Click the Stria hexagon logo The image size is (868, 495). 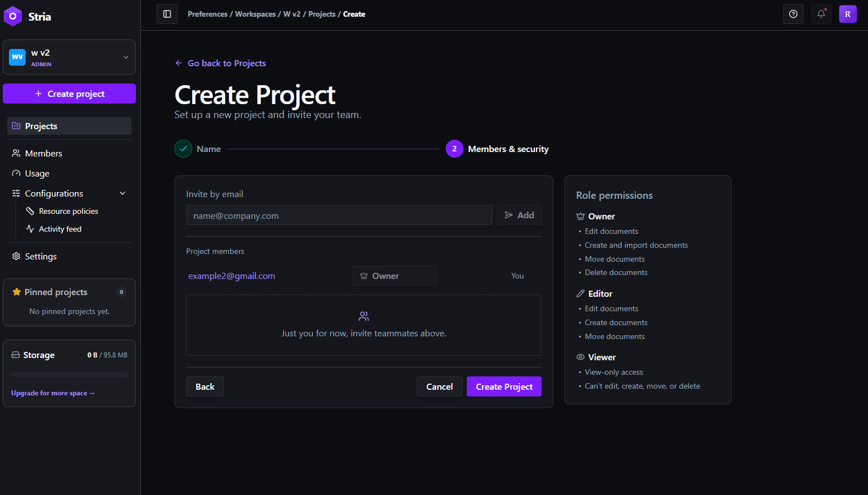pos(13,16)
